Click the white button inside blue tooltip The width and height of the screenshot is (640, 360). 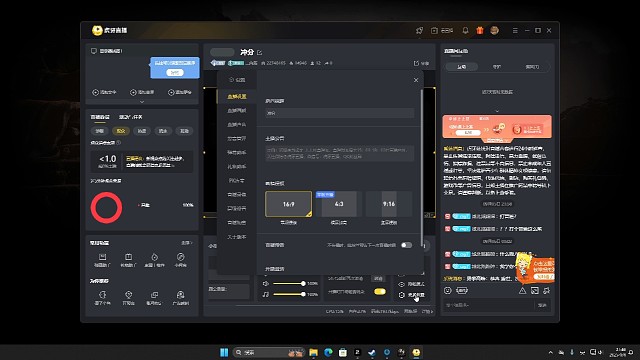click(175, 72)
